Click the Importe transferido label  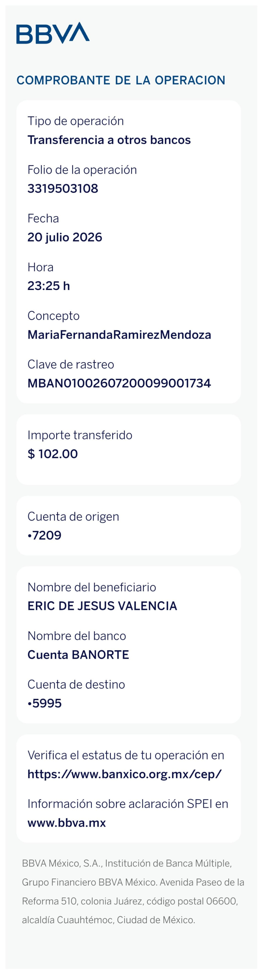click(80, 435)
